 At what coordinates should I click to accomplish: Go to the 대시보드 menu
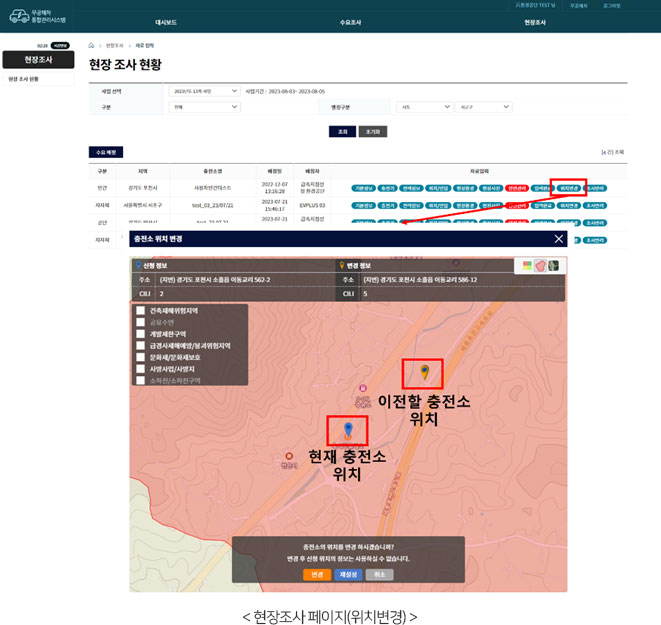coord(166,21)
